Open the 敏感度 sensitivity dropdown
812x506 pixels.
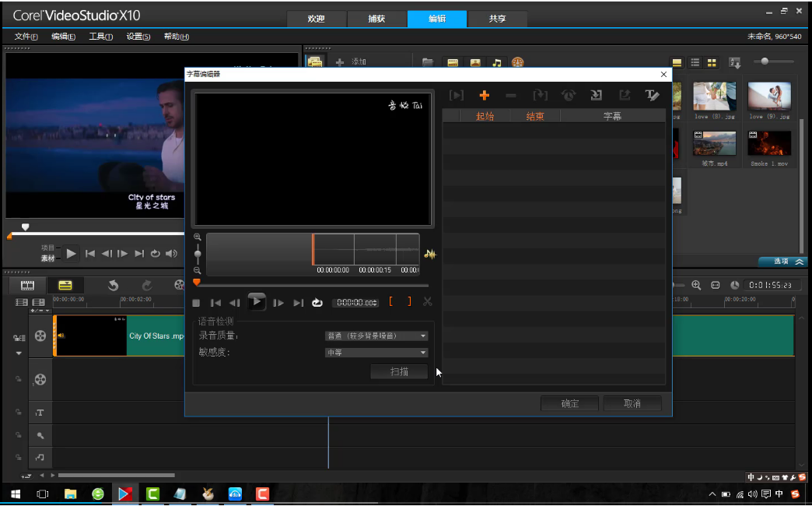click(x=376, y=353)
